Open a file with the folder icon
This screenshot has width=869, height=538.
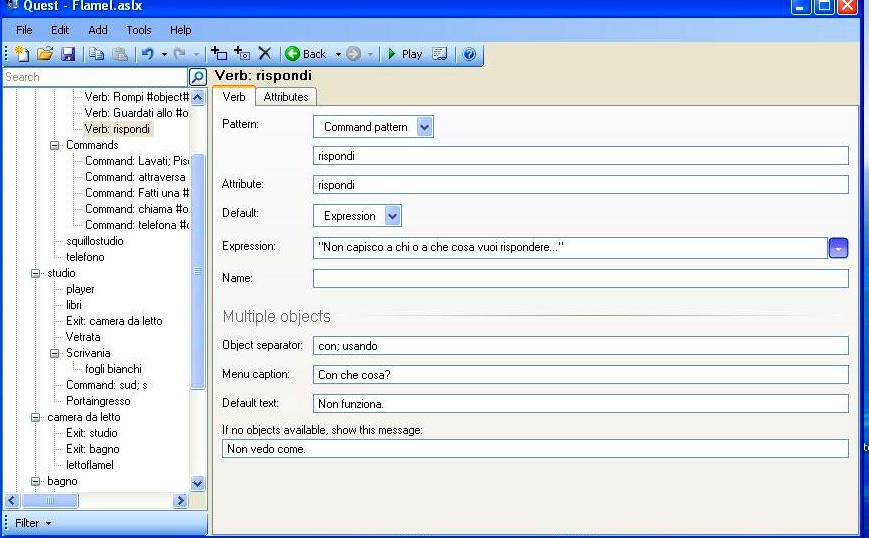(x=45, y=54)
